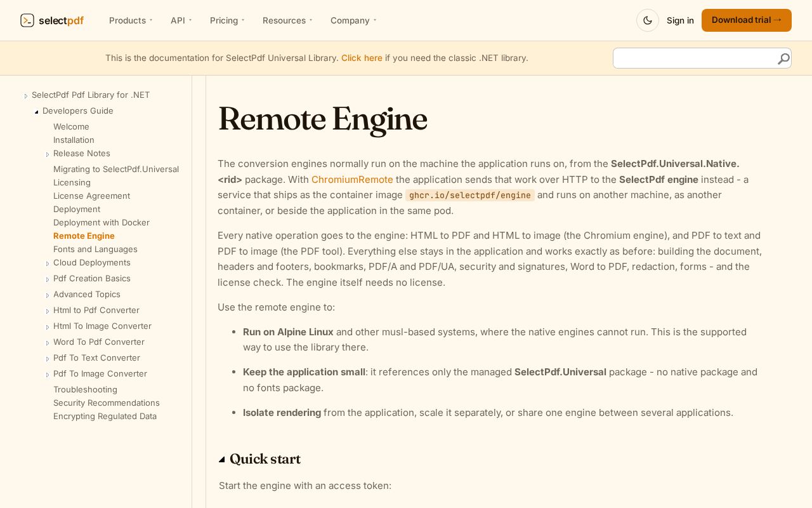
Task: Expand the Cloud Deployments tree node
Action: [48, 264]
